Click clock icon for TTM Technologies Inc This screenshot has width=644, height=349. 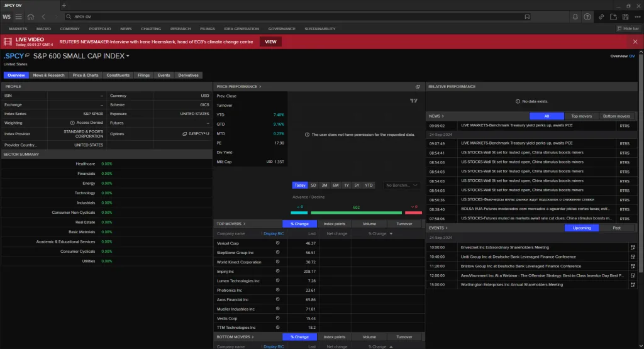click(277, 327)
